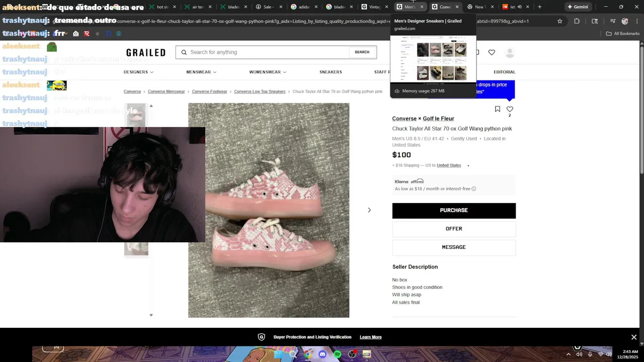The height and width of the screenshot is (362, 644).
Task: Show hidden system tray icons
Action: pos(569,354)
